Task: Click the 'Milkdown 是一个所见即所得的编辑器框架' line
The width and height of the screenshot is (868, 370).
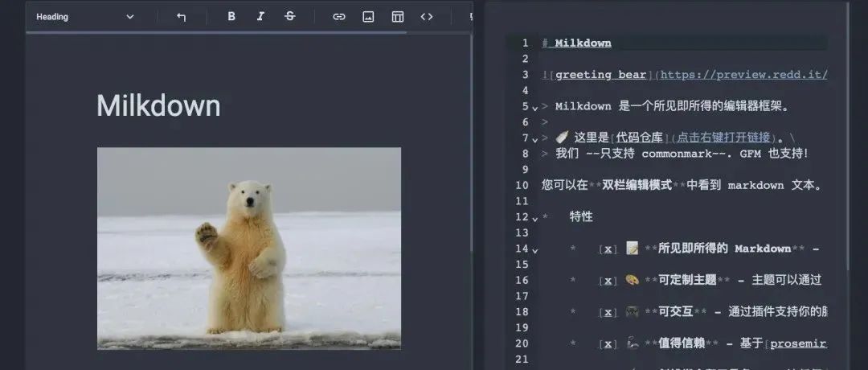Action: point(673,106)
